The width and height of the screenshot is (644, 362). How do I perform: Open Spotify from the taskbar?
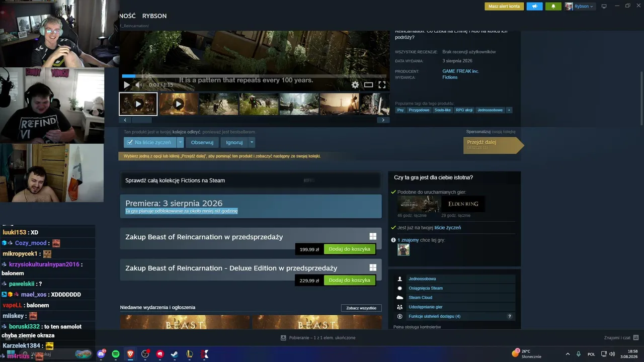tap(116, 354)
